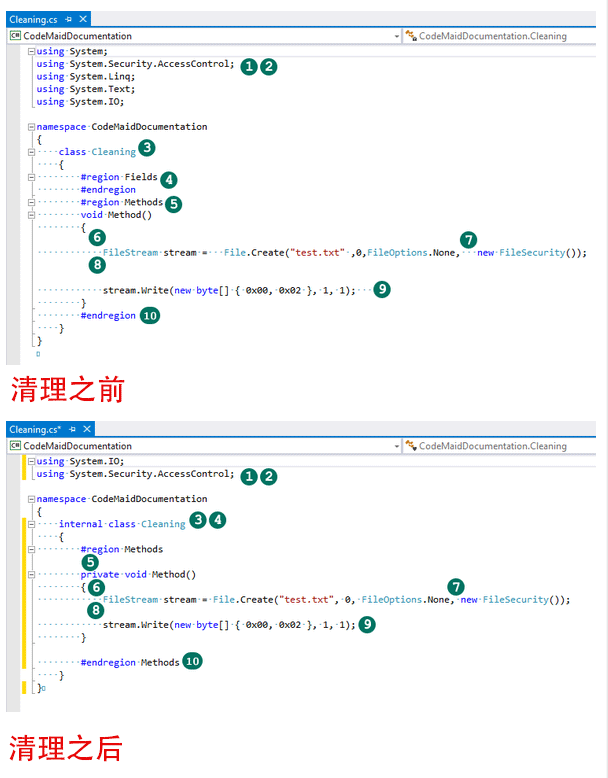Click C# project icon in Cleaning.cs* editor
Viewport: 608px width, 778px height.
15,446
